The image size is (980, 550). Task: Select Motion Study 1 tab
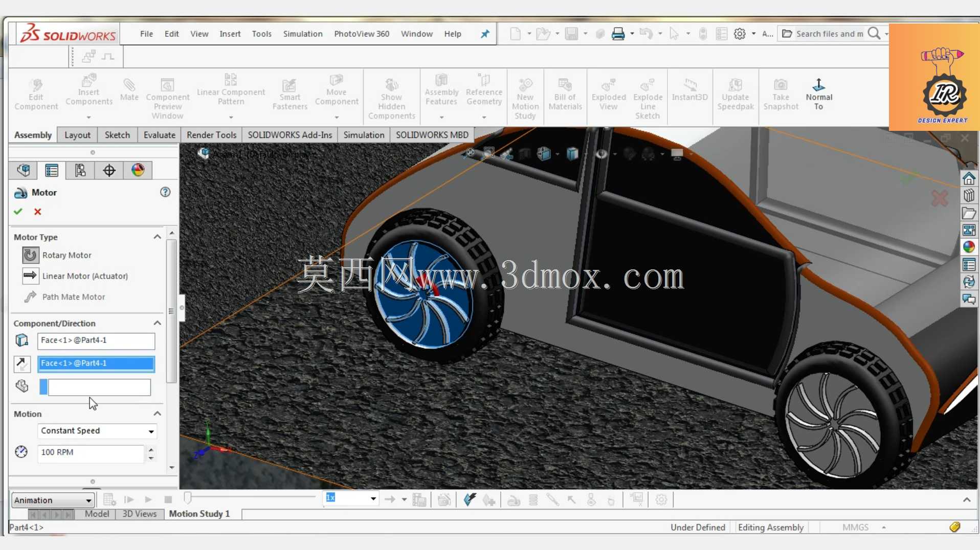click(x=199, y=514)
